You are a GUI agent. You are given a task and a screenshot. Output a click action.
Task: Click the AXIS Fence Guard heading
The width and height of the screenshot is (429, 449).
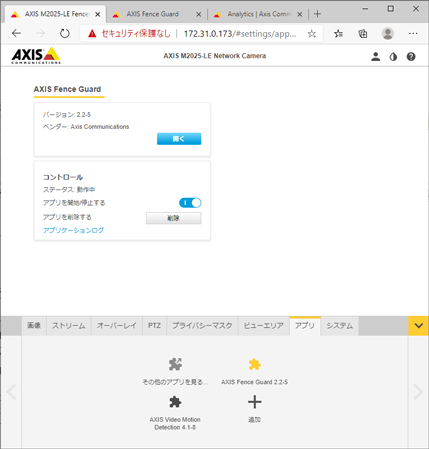pos(67,89)
